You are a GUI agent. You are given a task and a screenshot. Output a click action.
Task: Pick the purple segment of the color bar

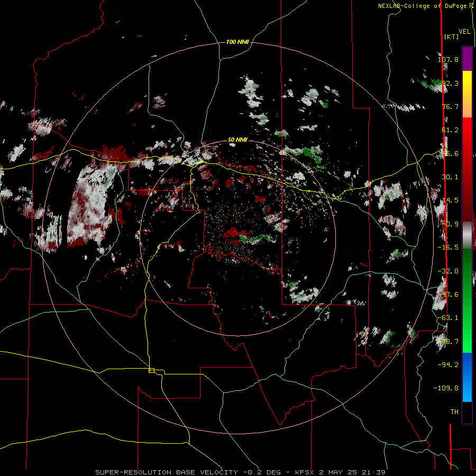point(467,59)
